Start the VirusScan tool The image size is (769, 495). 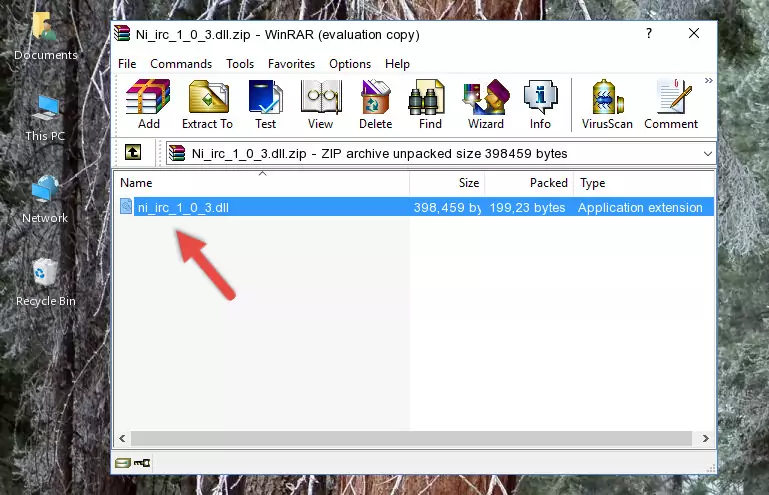[x=607, y=104]
